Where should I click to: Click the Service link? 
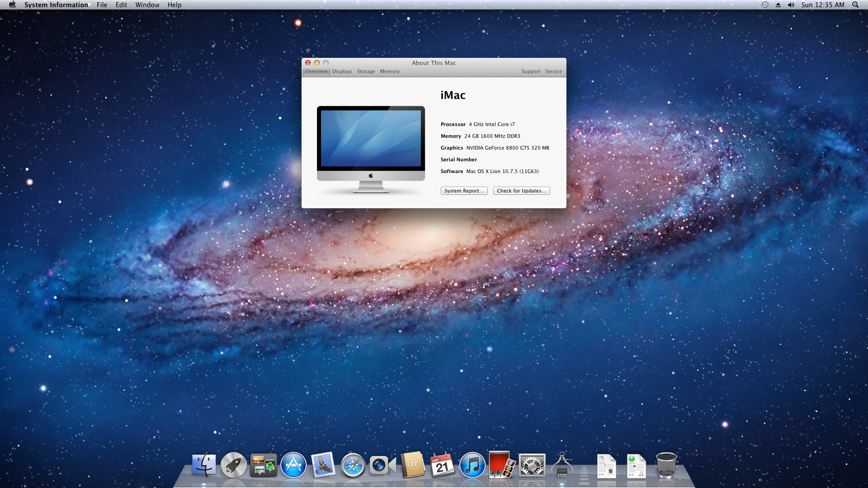coord(553,71)
